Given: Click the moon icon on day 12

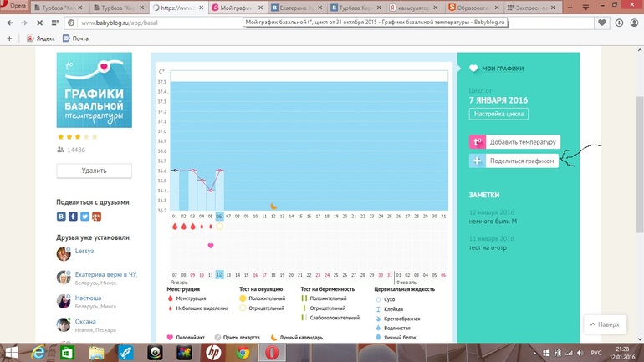Looking at the screenshot, I should click(273, 206).
